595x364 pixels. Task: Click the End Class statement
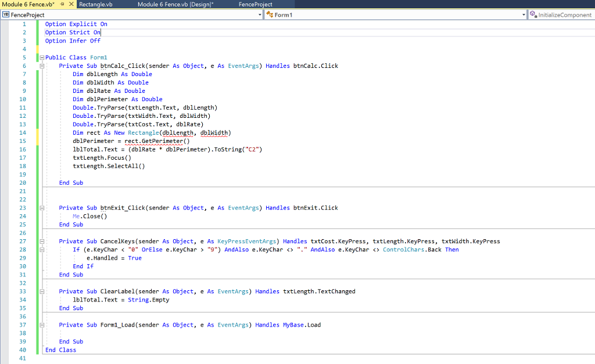point(60,350)
